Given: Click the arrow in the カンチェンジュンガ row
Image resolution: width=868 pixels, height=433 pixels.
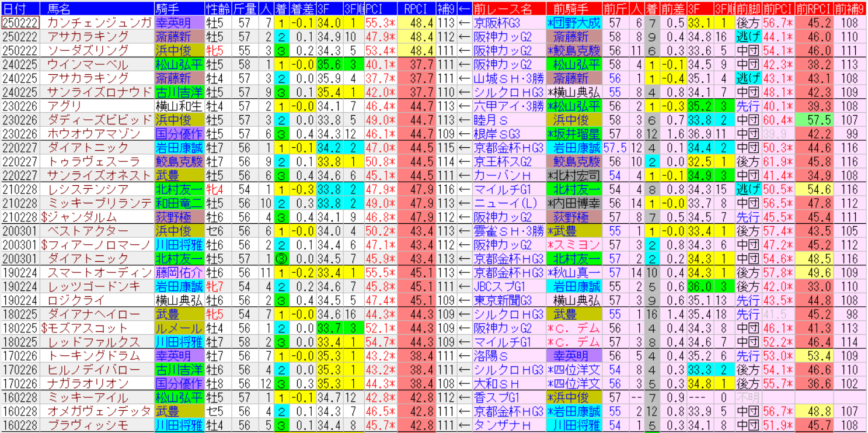Looking at the screenshot, I should (x=464, y=23).
